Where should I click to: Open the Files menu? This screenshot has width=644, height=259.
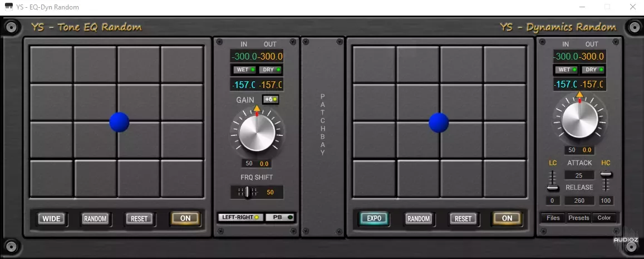tap(553, 218)
